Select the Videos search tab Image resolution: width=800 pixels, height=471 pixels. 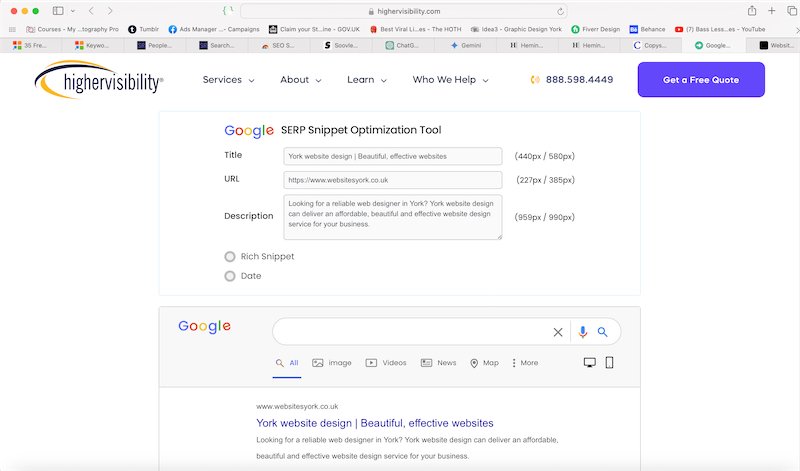[386, 363]
